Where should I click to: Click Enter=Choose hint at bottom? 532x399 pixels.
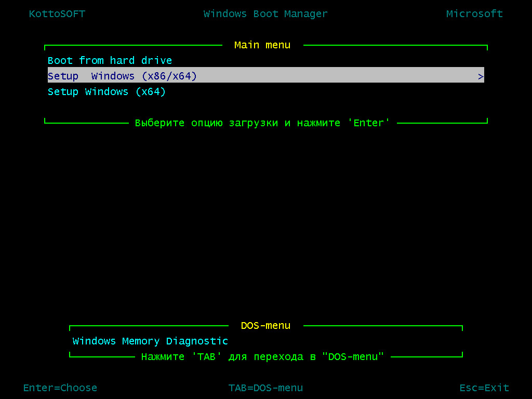point(60,388)
